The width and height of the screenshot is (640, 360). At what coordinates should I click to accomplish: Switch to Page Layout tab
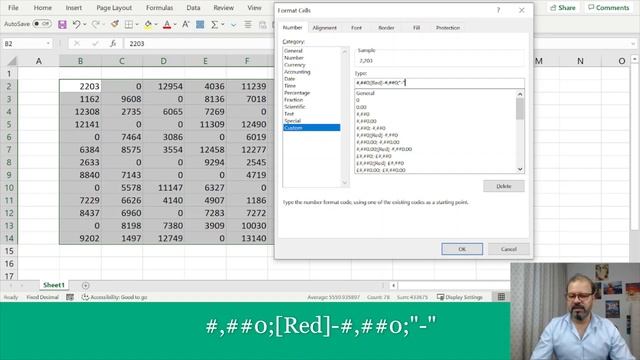coord(114,8)
